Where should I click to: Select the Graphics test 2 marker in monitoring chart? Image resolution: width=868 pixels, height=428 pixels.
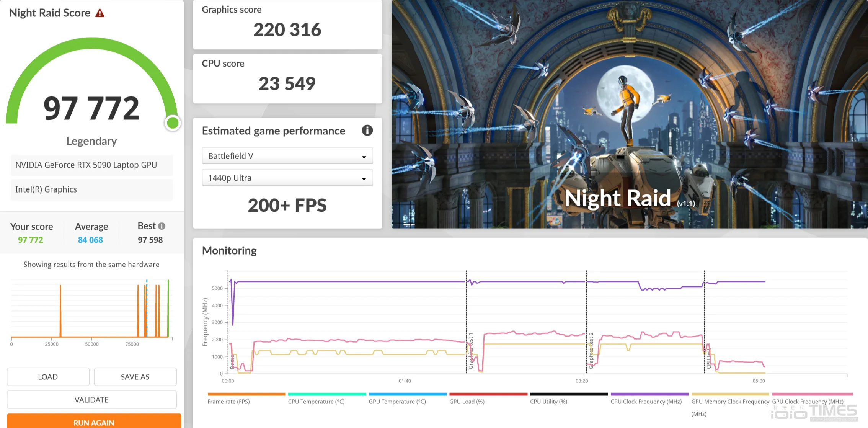pyautogui.click(x=591, y=351)
